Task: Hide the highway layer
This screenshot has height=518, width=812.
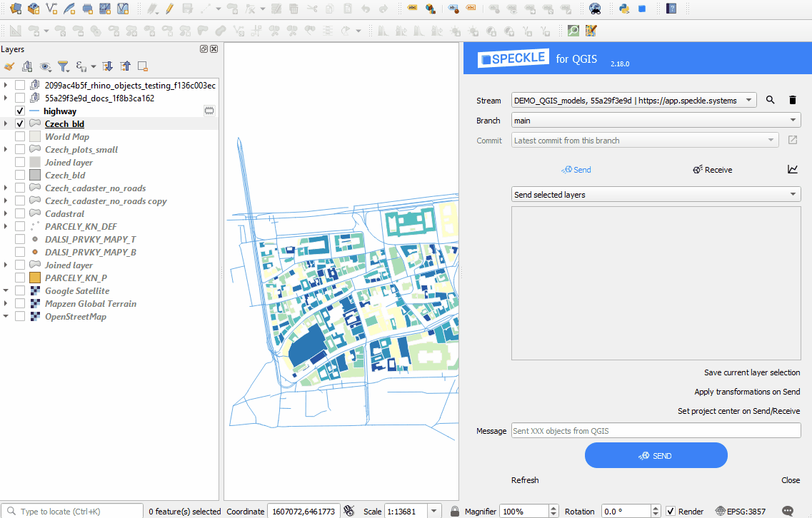Action: click(20, 111)
